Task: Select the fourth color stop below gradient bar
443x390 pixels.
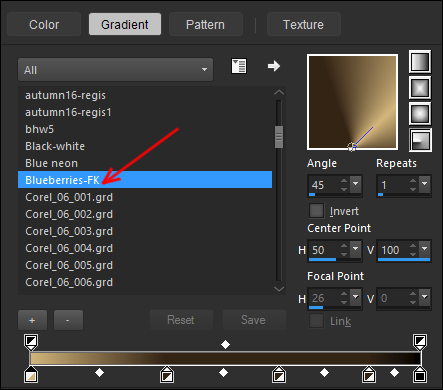Action: [368, 375]
